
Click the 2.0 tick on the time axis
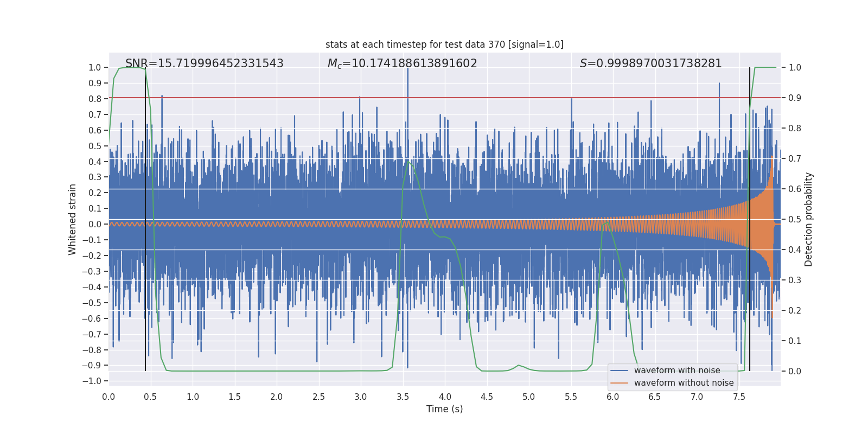click(x=277, y=397)
